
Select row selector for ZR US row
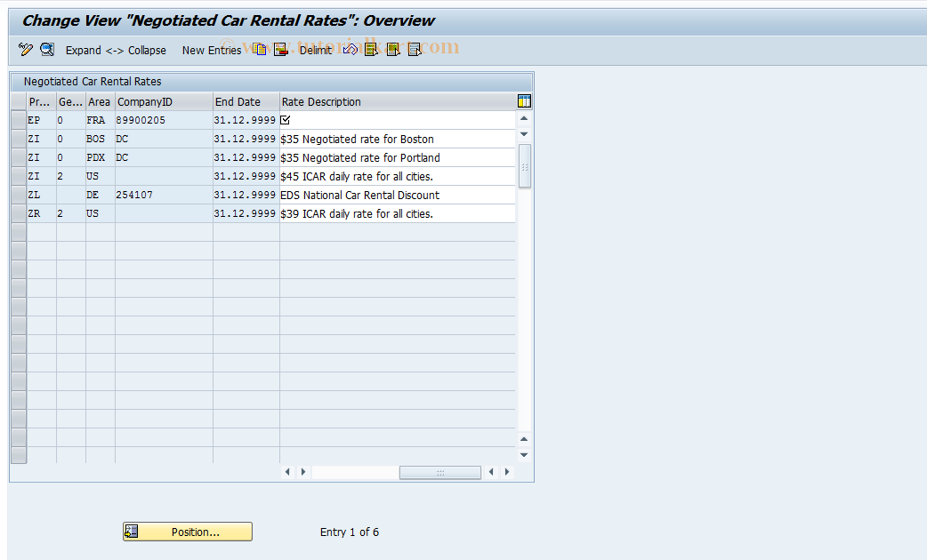coord(19,213)
